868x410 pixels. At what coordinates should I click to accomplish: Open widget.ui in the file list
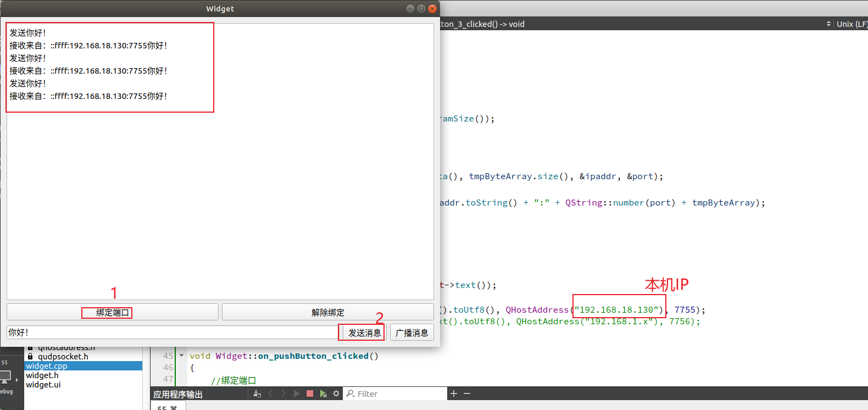(84, 384)
